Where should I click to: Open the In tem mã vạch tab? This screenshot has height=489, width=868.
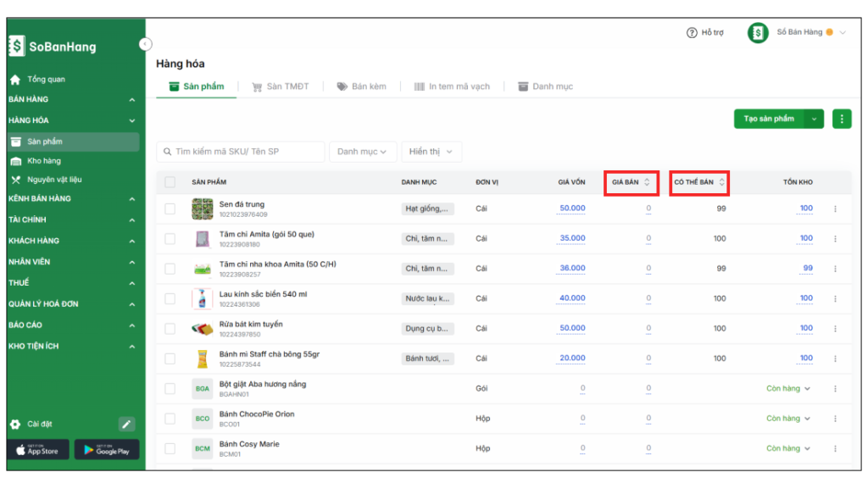pyautogui.click(x=452, y=86)
